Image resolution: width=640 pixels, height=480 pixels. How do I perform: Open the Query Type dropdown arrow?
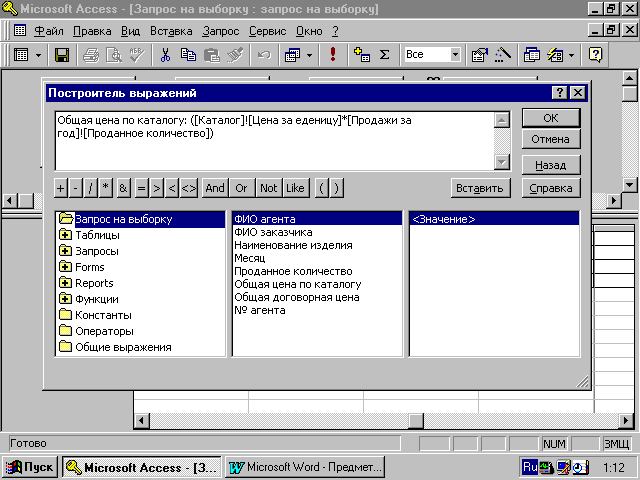pyautogui.click(x=309, y=55)
